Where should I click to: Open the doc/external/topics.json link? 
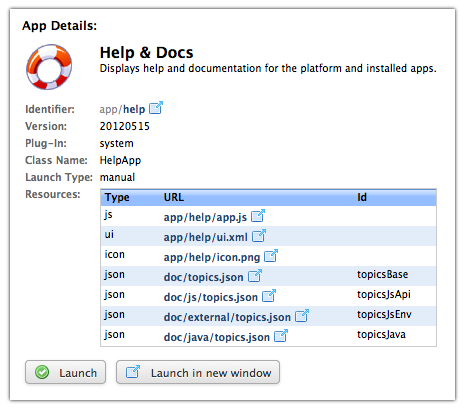(227, 317)
